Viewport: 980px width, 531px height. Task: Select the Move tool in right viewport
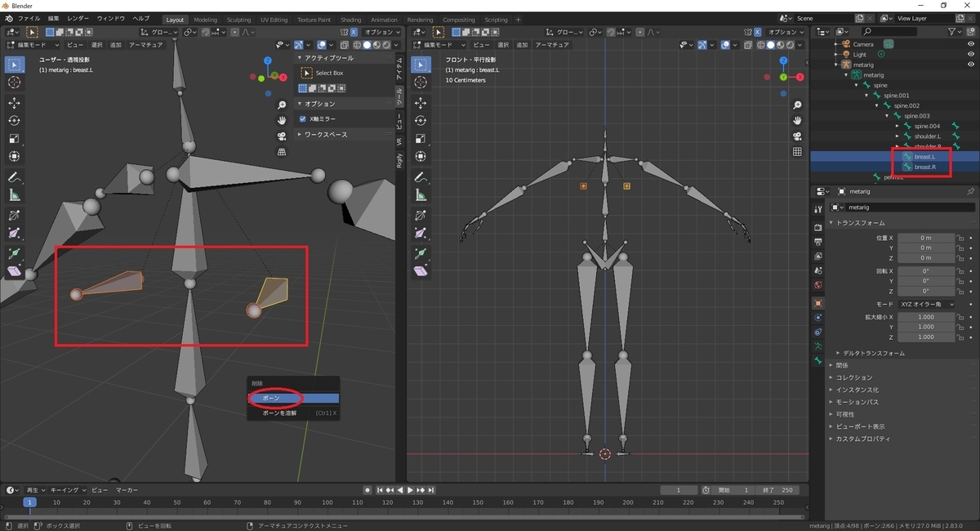[x=421, y=103]
